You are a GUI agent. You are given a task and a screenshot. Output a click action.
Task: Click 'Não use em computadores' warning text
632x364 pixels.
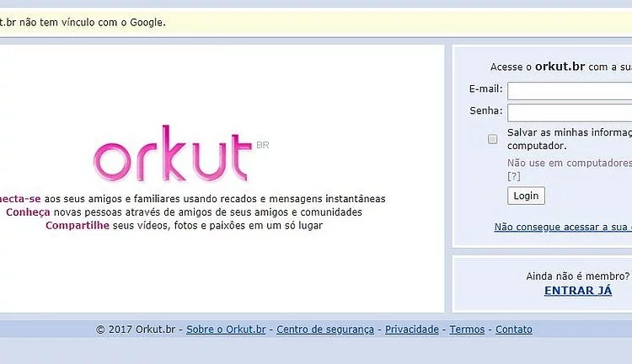(570, 163)
